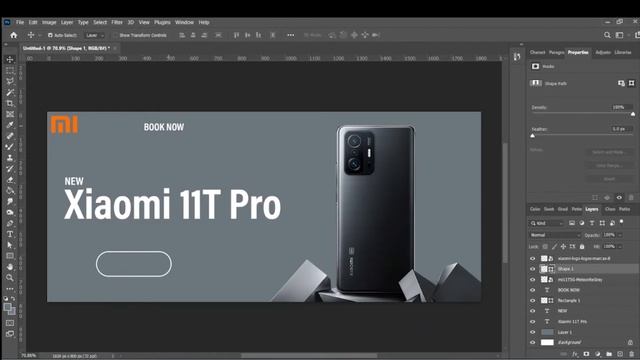The height and width of the screenshot is (360, 640).
Task: Open the workspace switcher icon at top right
Action: (620, 35)
